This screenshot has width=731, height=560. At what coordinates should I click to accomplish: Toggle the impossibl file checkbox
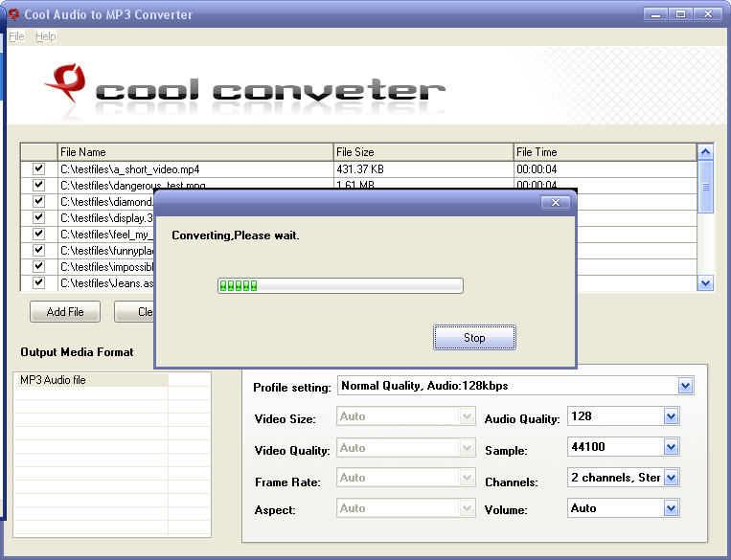(38, 266)
